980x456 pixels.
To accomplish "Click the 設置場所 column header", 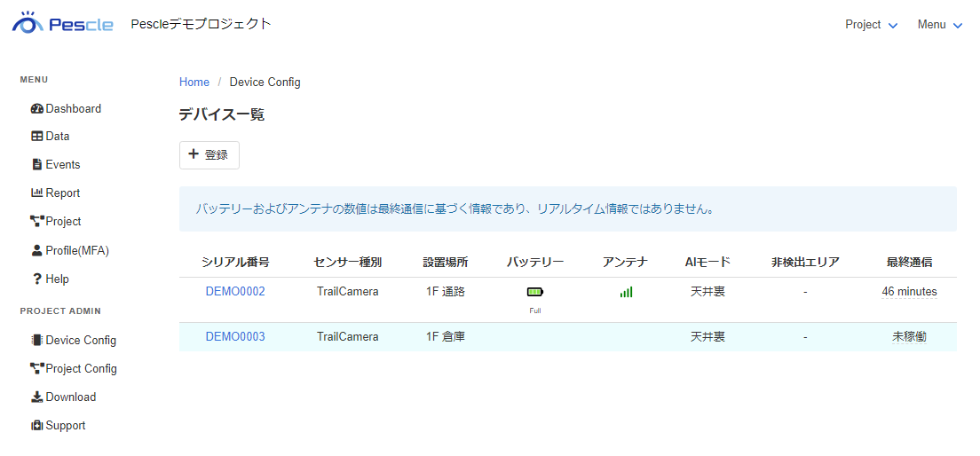I will click(445, 263).
